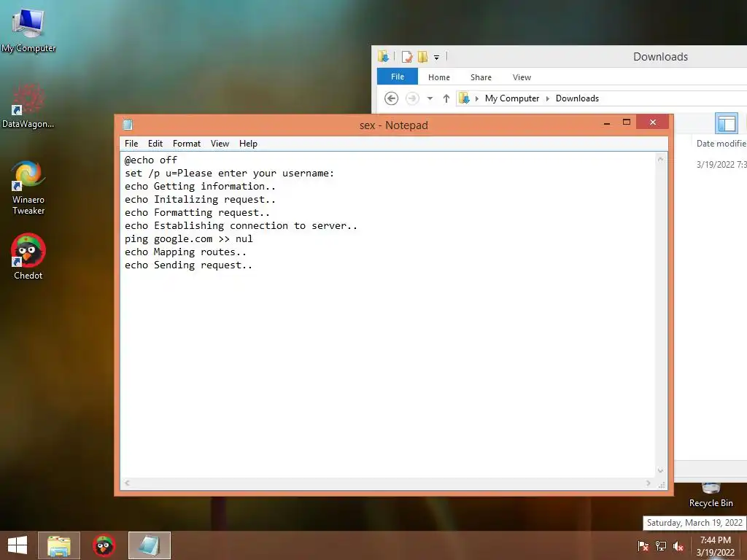
Task: Expand the root chevron in address bar
Action: click(477, 98)
